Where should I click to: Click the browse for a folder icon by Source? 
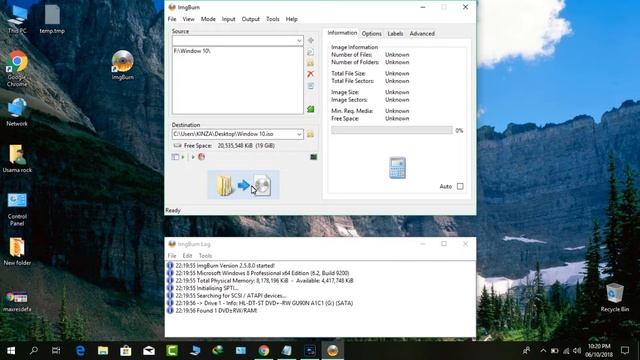pyautogui.click(x=311, y=63)
